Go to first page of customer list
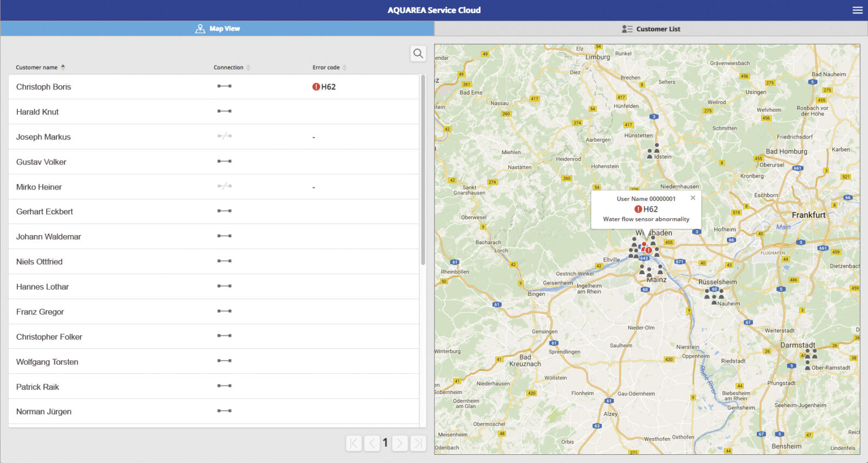Screen dimensions: 868x463 point(354,443)
